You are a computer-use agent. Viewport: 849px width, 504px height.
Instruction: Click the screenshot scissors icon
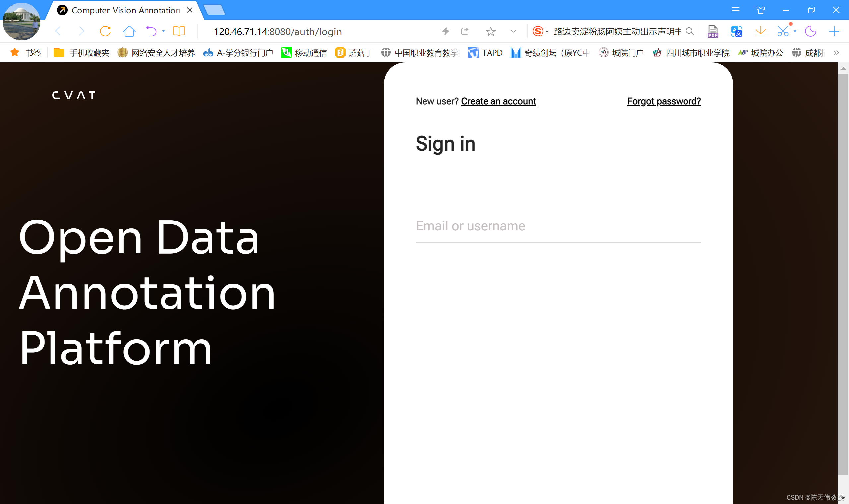point(783,31)
